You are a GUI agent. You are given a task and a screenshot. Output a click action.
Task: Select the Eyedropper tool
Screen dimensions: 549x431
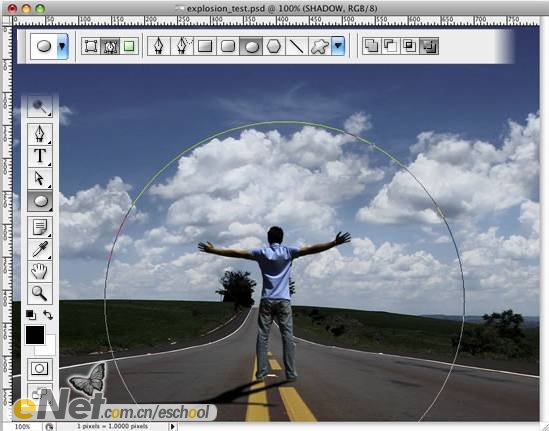tap(40, 249)
